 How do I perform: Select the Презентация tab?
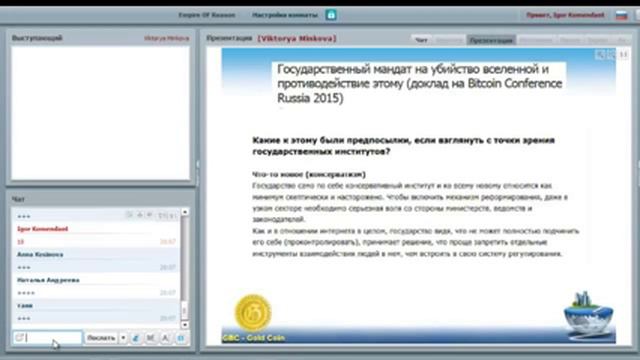point(491,40)
